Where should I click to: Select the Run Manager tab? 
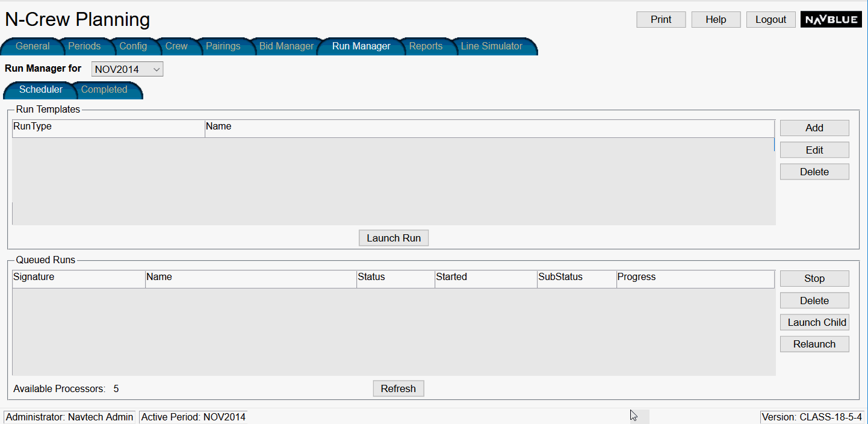coord(361,46)
